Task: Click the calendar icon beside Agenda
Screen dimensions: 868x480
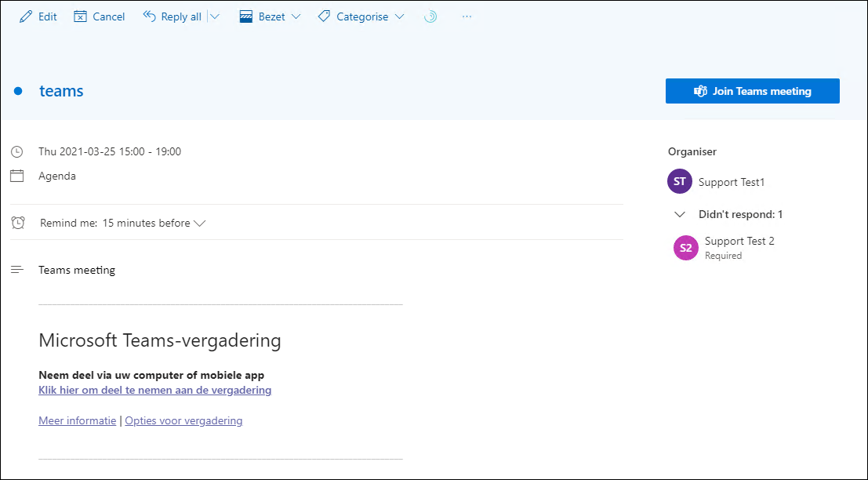Action: click(x=17, y=176)
